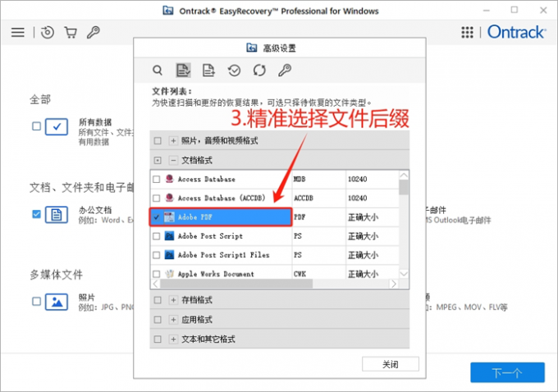Select the magnifier preview settings icon in dialog
The image size is (558, 392).
pyautogui.click(x=158, y=70)
